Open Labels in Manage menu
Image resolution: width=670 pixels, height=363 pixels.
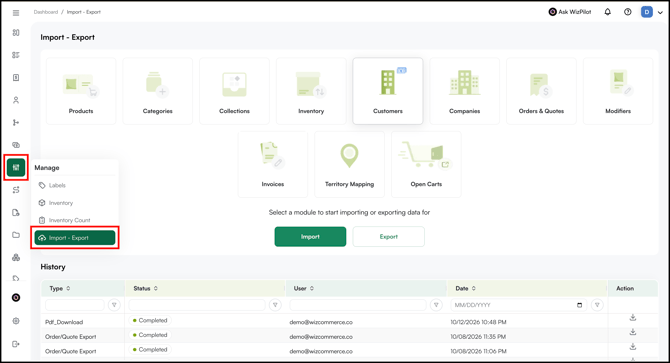(x=75, y=185)
